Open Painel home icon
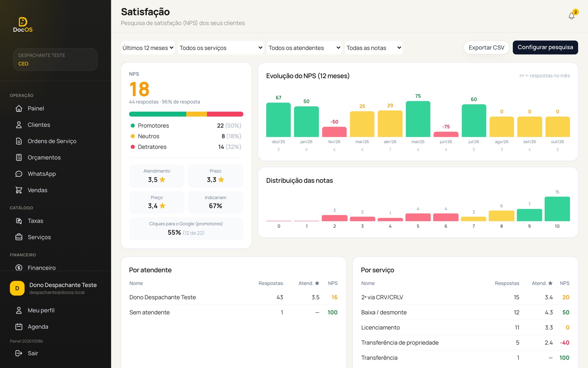 click(19, 109)
